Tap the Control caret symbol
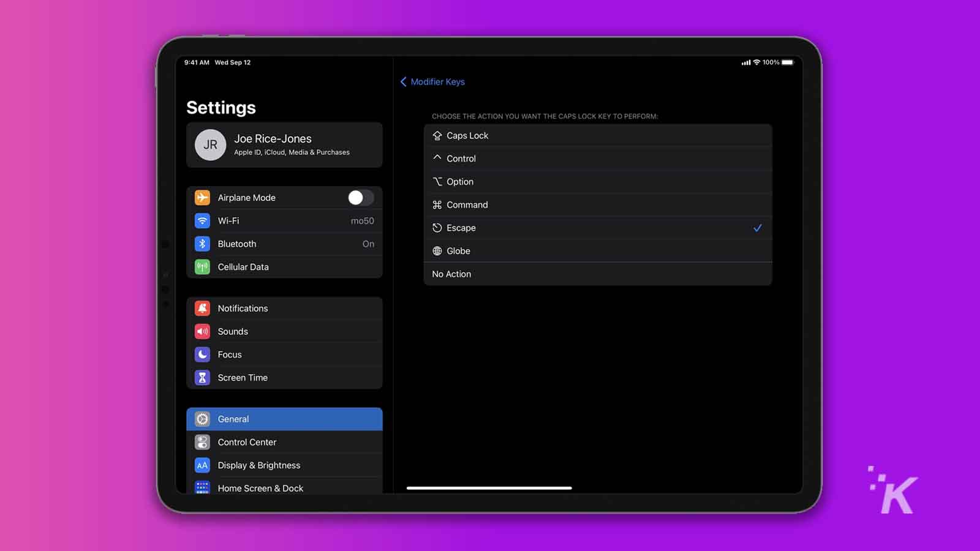Screen dimensions: 980x551 coord(437,157)
